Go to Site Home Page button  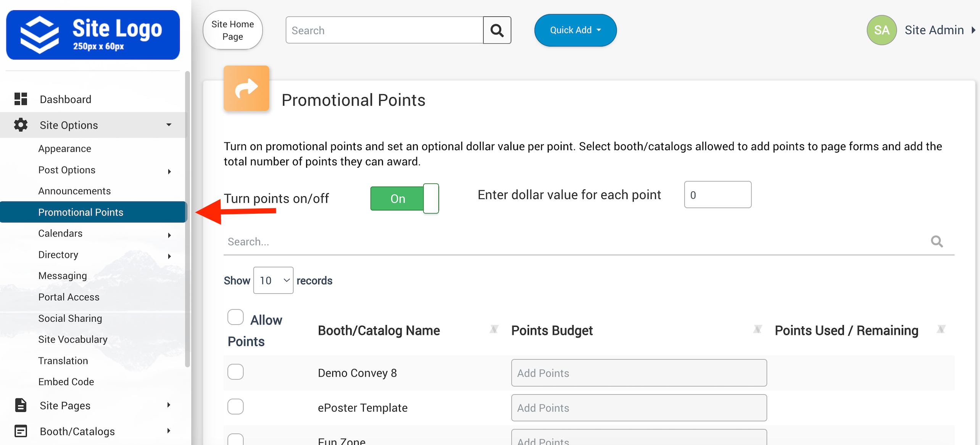pos(232,30)
